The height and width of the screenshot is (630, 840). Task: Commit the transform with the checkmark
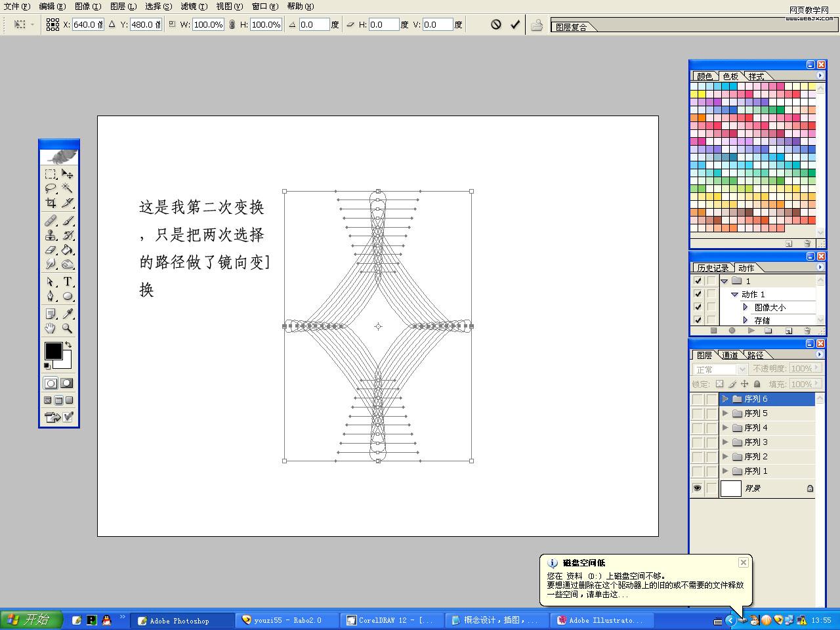[x=515, y=24]
